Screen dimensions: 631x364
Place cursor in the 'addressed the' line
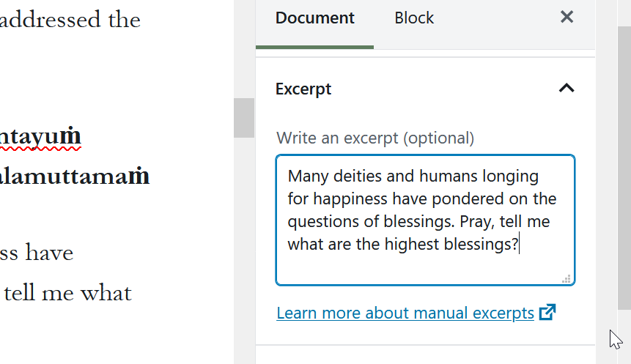(x=70, y=19)
